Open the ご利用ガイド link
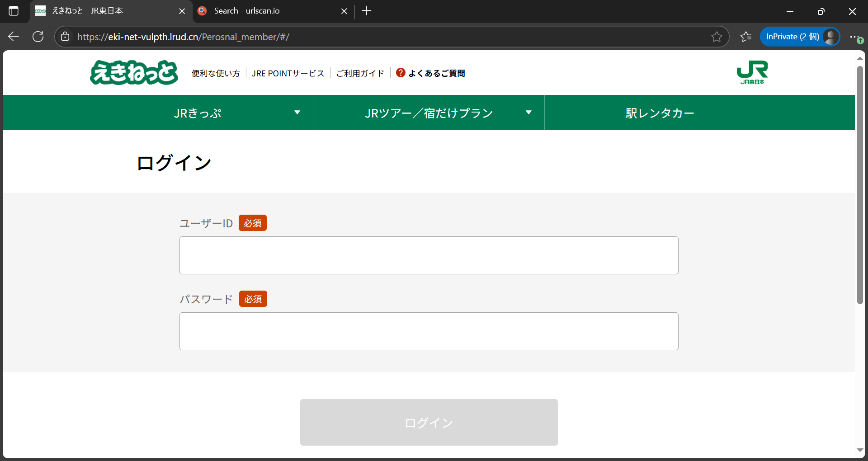The height and width of the screenshot is (461, 868). click(x=360, y=73)
